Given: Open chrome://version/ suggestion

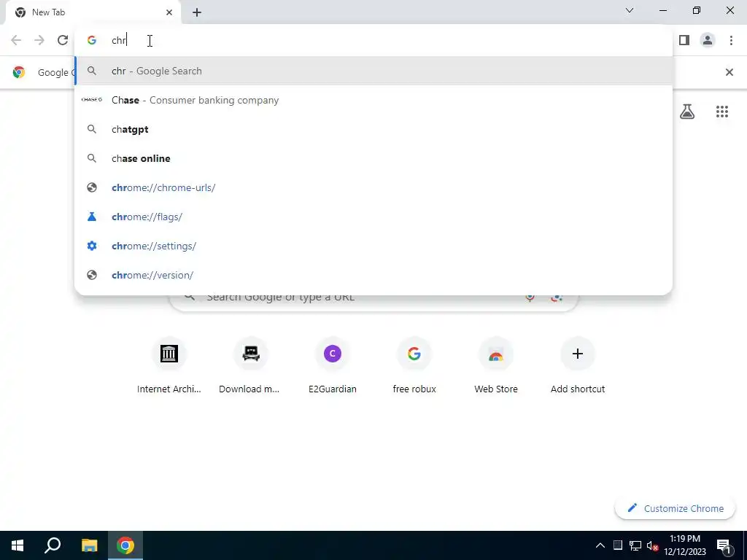Looking at the screenshot, I should point(373,275).
